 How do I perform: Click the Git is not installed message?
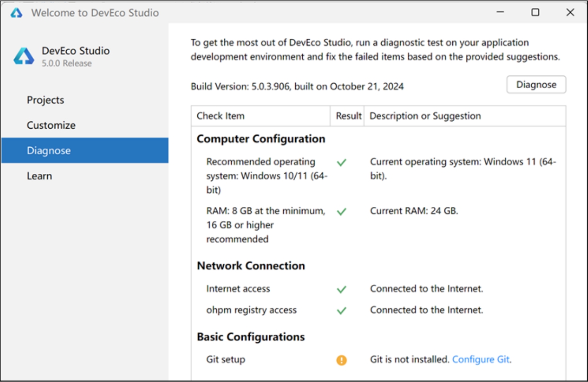click(x=410, y=359)
